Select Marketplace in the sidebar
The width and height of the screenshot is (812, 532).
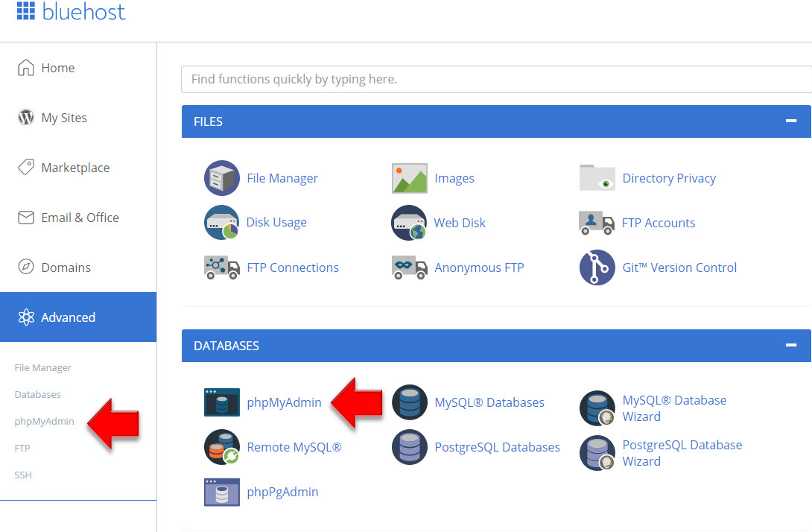point(78,168)
